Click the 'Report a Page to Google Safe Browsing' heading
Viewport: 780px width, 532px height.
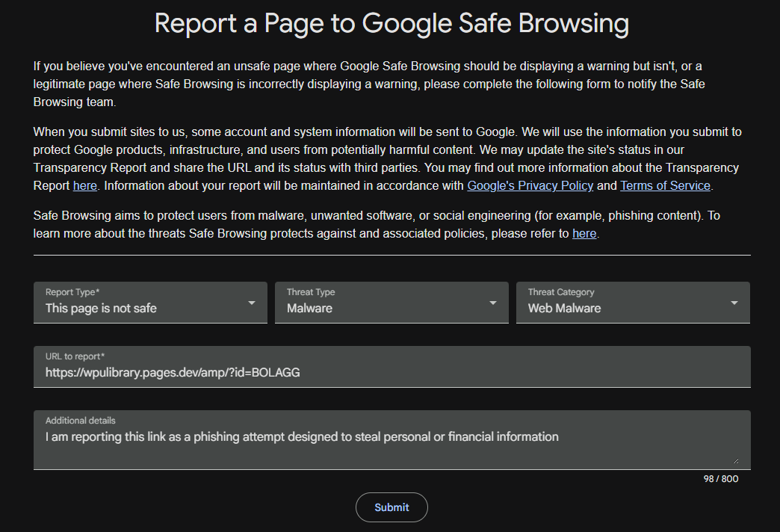(x=391, y=24)
